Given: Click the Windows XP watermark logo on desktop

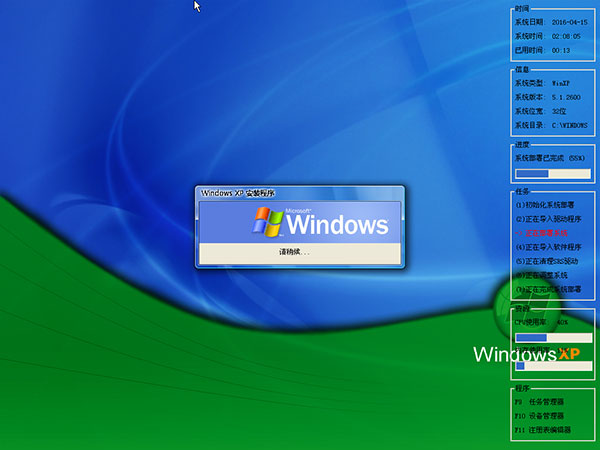Looking at the screenshot, I should 526,354.
